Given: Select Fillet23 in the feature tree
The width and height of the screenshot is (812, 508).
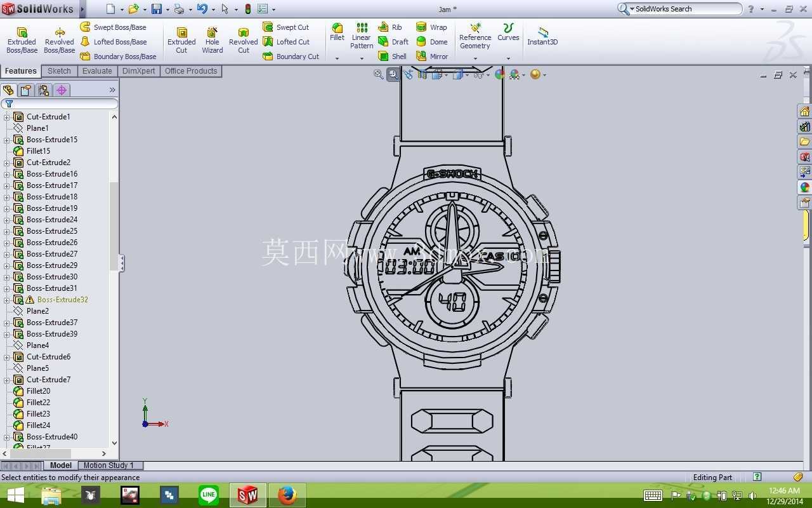Looking at the screenshot, I should [38, 414].
